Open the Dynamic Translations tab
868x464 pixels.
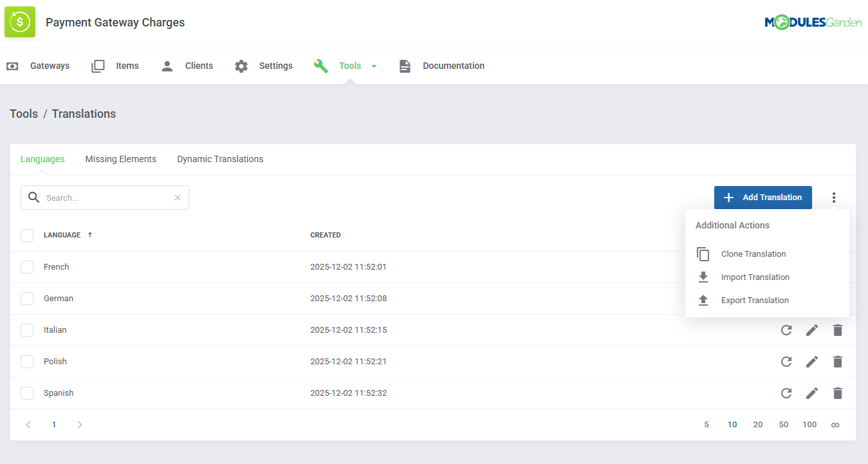(x=220, y=158)
